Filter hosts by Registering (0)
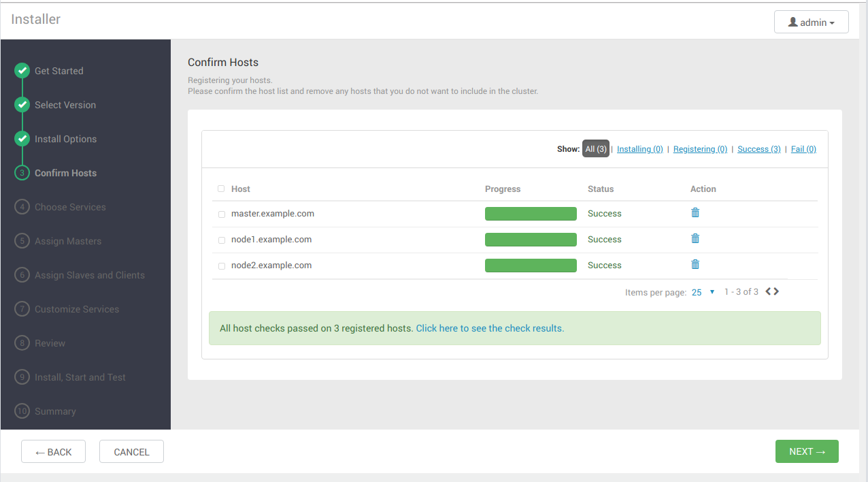The image size is (868, 482). tap(700, 149)
